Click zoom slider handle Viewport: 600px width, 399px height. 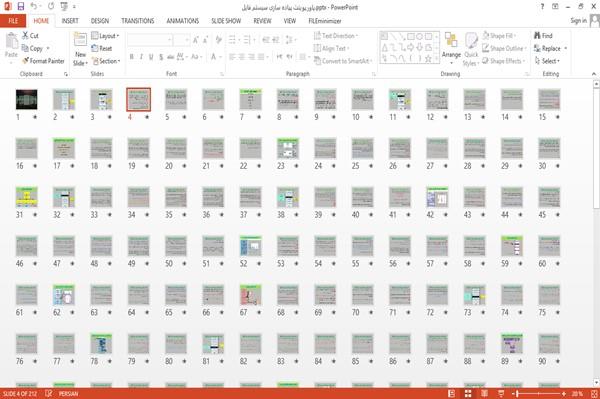tap(517, 394)
